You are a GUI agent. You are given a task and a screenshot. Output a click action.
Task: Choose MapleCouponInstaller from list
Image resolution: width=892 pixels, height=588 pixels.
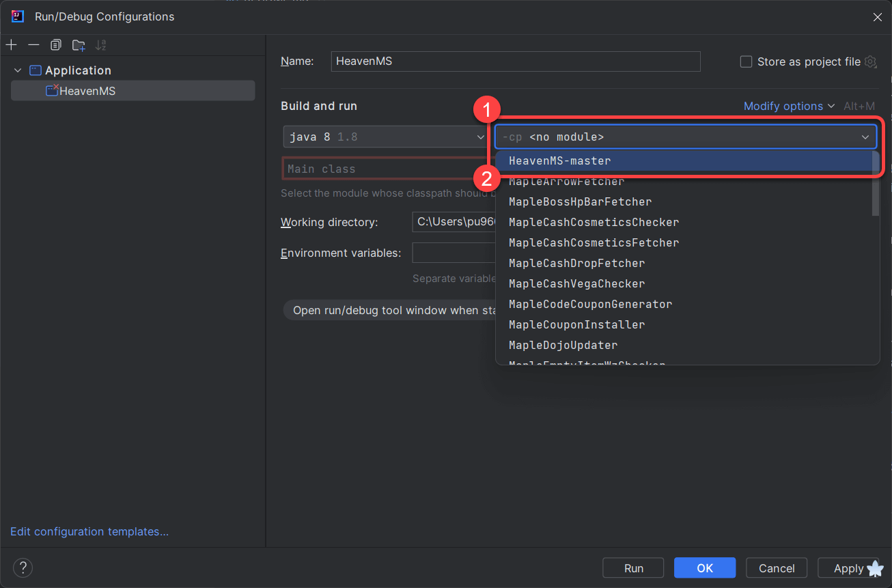click(x=684, y=324)
